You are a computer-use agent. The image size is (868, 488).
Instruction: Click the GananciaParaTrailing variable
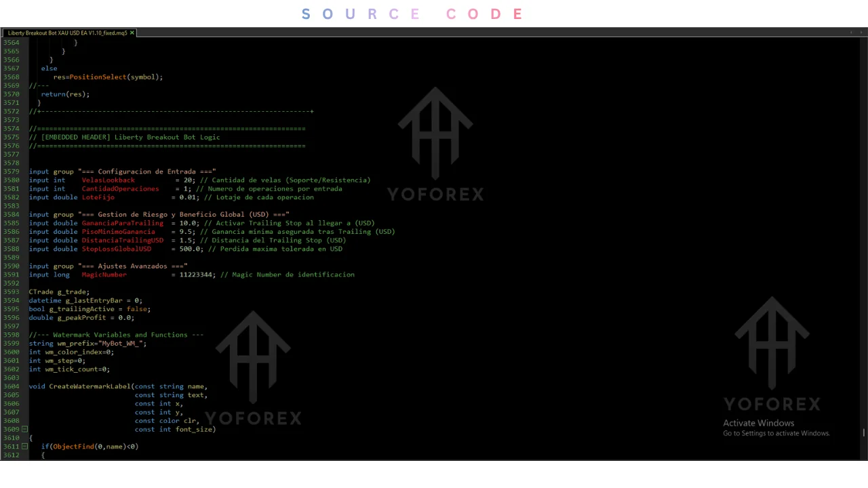123,223
